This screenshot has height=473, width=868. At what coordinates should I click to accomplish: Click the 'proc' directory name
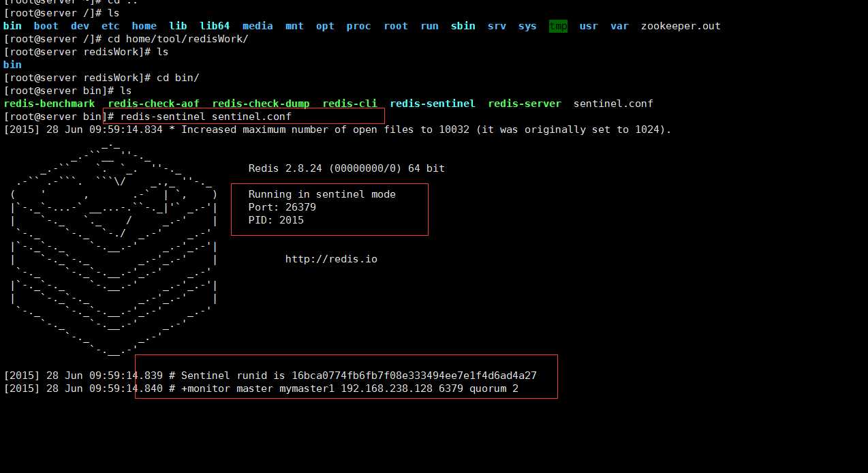click(358, 26)
